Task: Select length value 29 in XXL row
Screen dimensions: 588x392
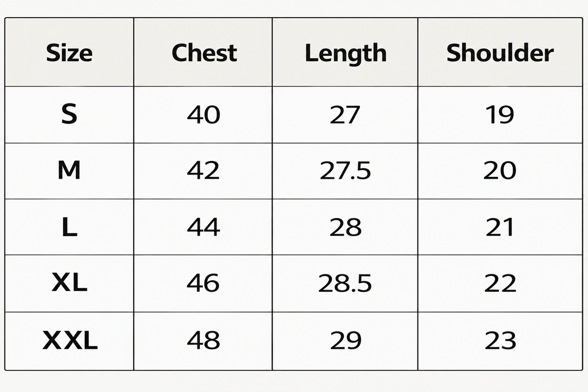Action: click(x=345, y=340)
